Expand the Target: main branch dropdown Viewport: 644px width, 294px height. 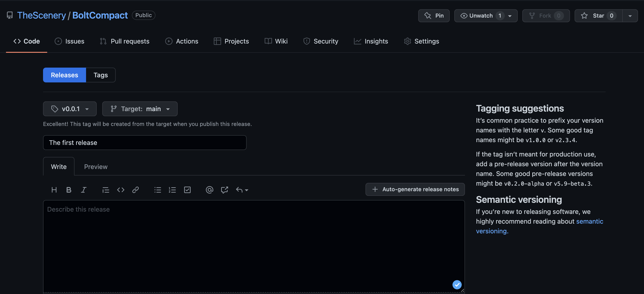pos(140,109)
